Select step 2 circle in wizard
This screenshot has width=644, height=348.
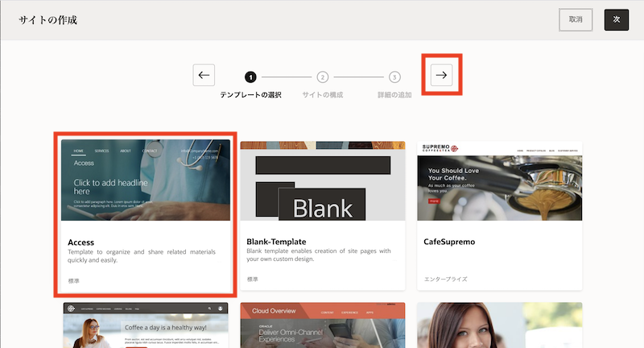(x=322, y=77)
